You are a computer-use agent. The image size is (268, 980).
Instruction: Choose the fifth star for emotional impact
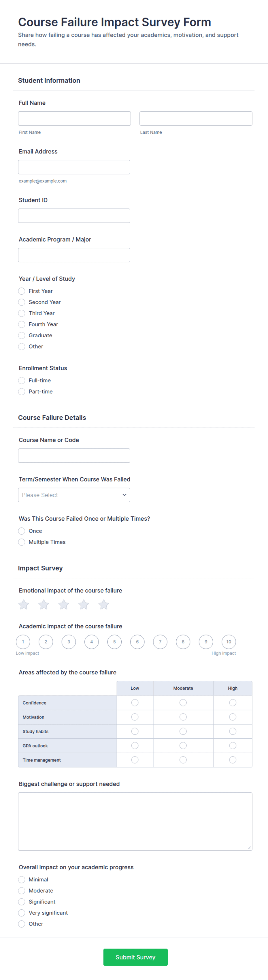(104, 605)
